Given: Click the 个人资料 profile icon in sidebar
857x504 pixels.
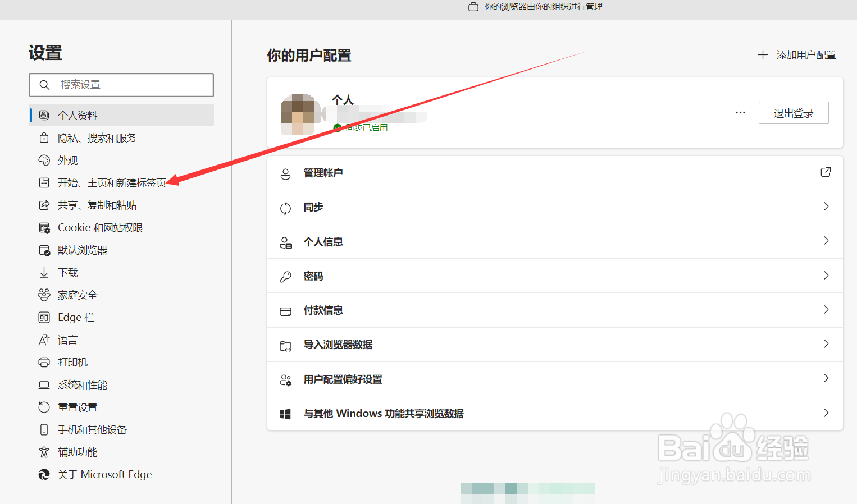Looking at the screenshot, I should [44, 115].
